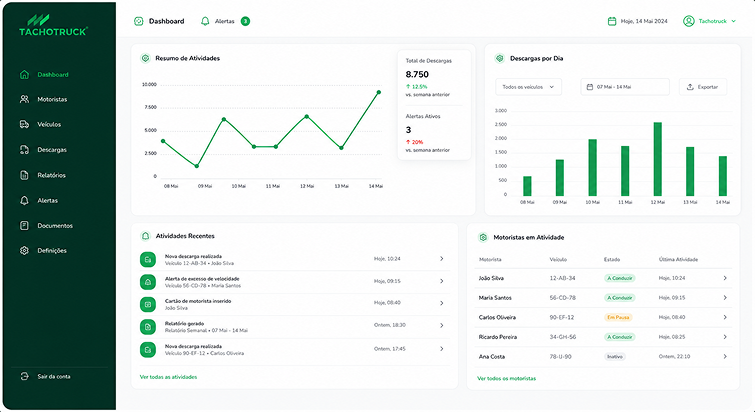755x412 pixels.
Task: Expand the Tachotruck account dropdown chevron
Action: click(734, 21)
